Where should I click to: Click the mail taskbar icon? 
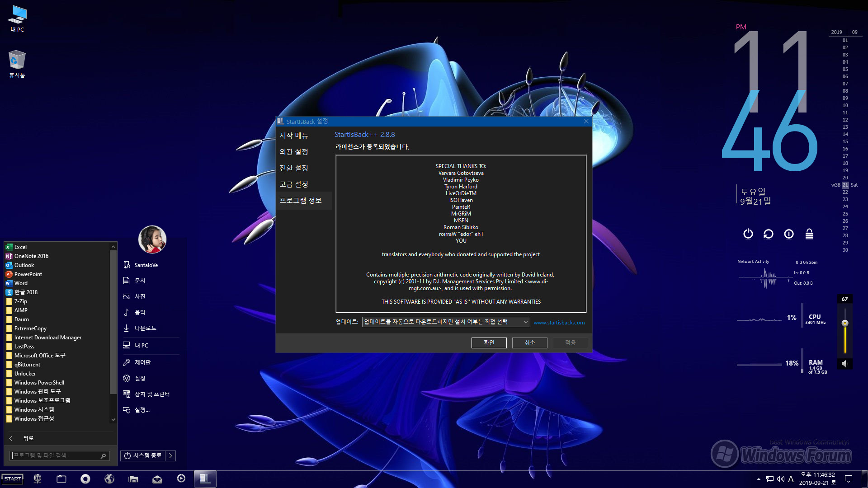[157, 479]
